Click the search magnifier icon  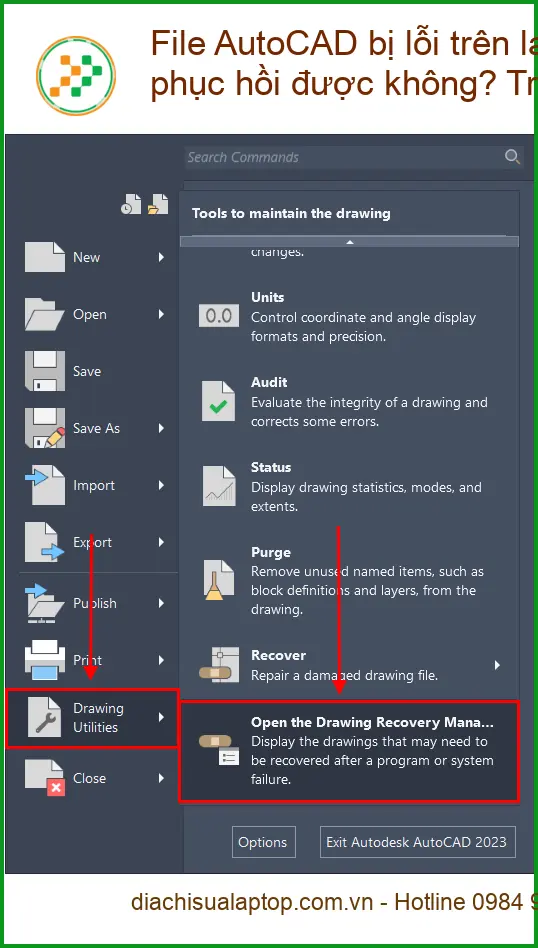point(512,157)
